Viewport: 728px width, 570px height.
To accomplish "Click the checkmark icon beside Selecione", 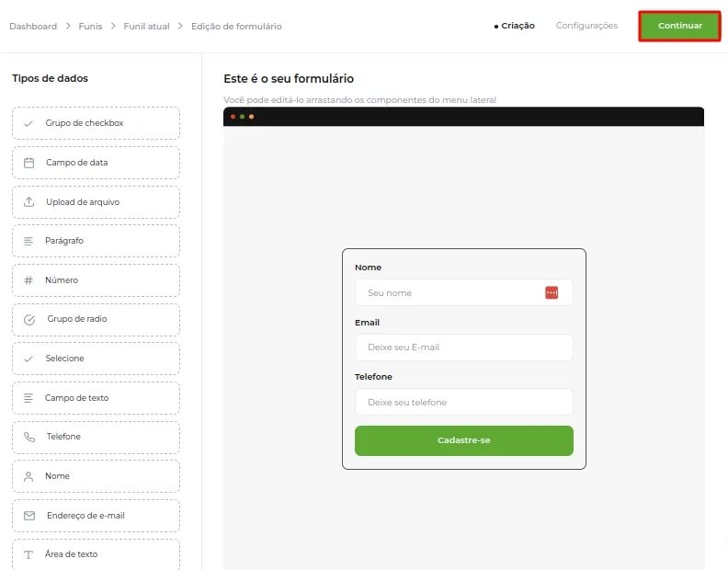I will [x=28, y=359].
